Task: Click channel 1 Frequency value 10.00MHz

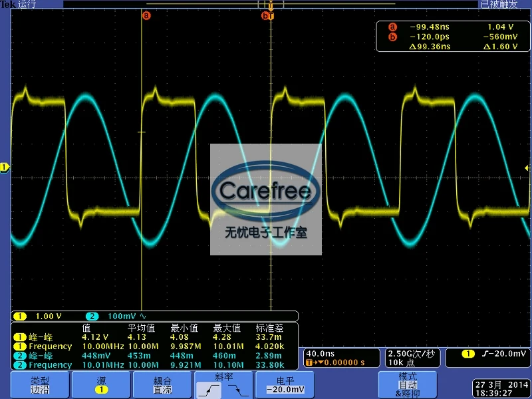Action: point(103,346)
